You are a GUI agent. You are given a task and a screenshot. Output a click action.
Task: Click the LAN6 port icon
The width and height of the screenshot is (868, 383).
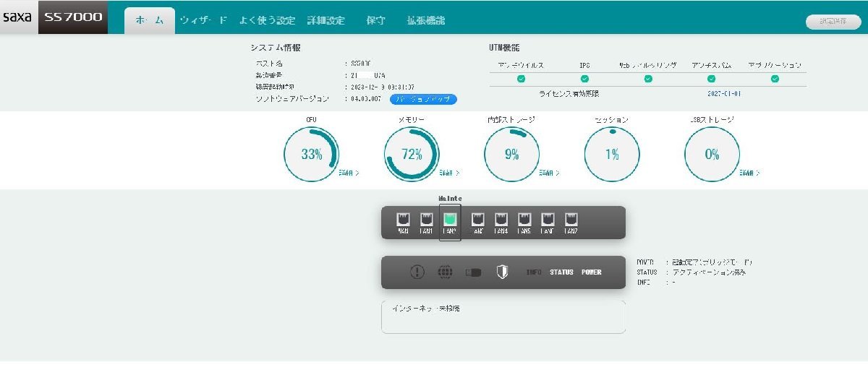tap(548, 218)
